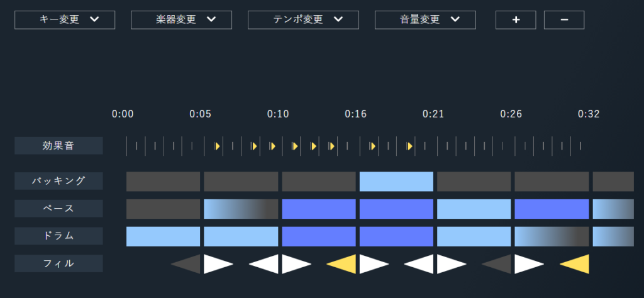Click the minus zoom button
Viewport: 644px width, 298px height.
[x=564, y=19]
